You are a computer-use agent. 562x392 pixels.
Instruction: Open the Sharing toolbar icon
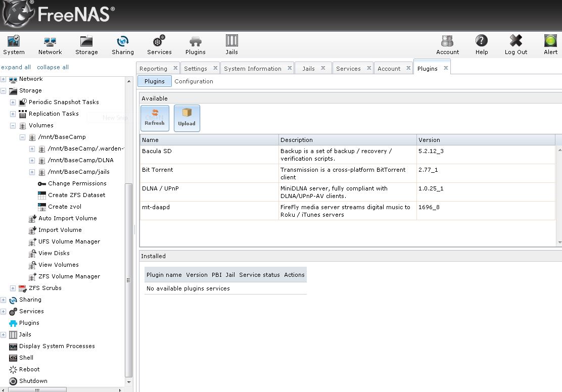(123, 45)
